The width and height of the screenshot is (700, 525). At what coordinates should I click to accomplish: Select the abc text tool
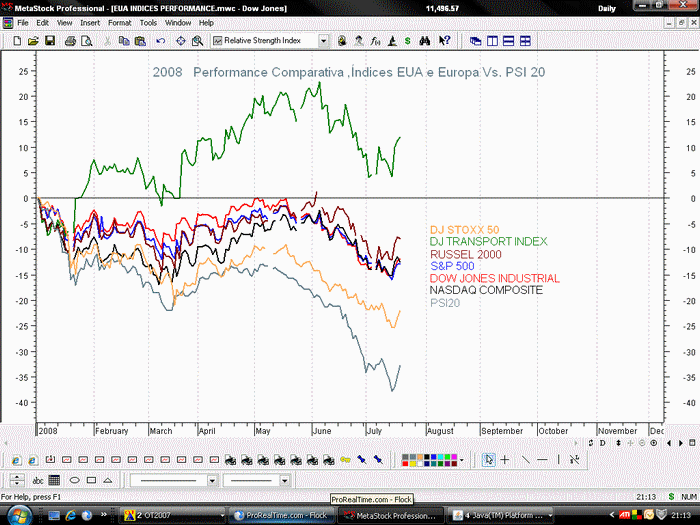(x=38, y=481)
